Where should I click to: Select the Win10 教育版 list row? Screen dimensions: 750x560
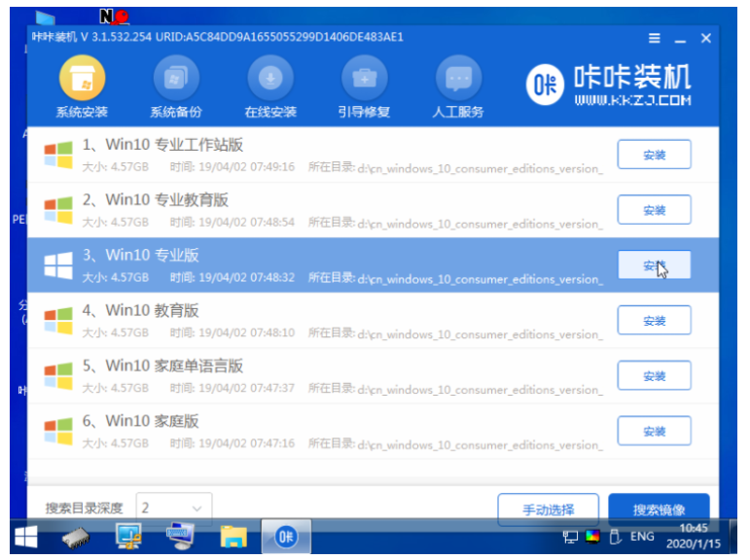click(x=374, y=321)
